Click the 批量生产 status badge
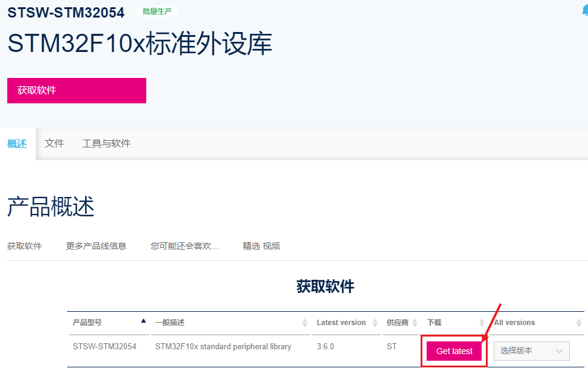Image resolution: width=588 pixels, height=371 pixels. tap(157, 11)
